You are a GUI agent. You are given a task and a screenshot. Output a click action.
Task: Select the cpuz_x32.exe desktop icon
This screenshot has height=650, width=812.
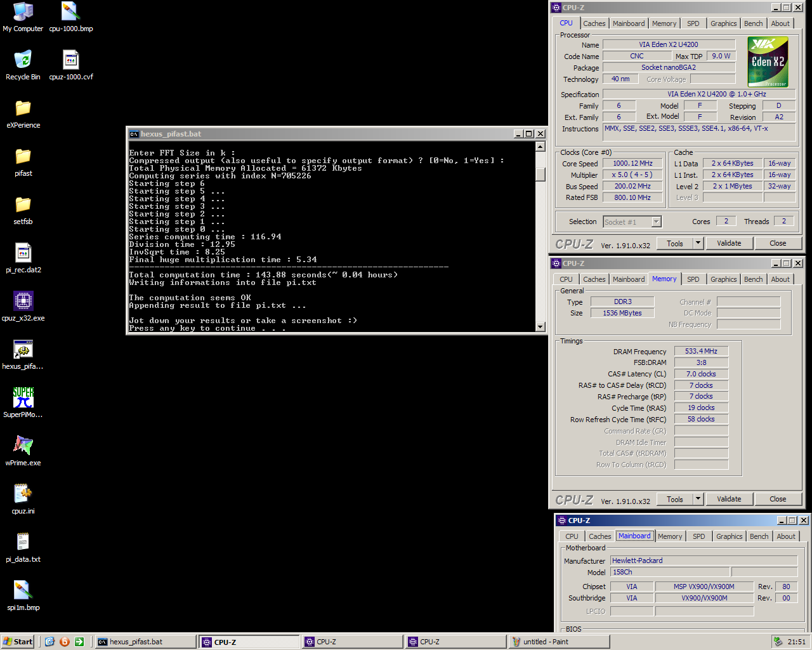[x=23, y=307]
